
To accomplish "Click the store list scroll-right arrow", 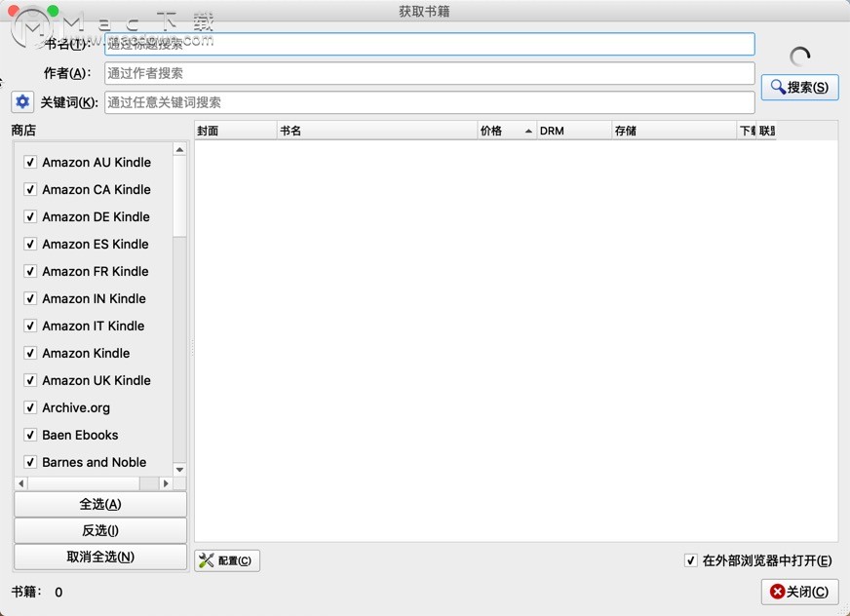I will [x=166, y=483].
